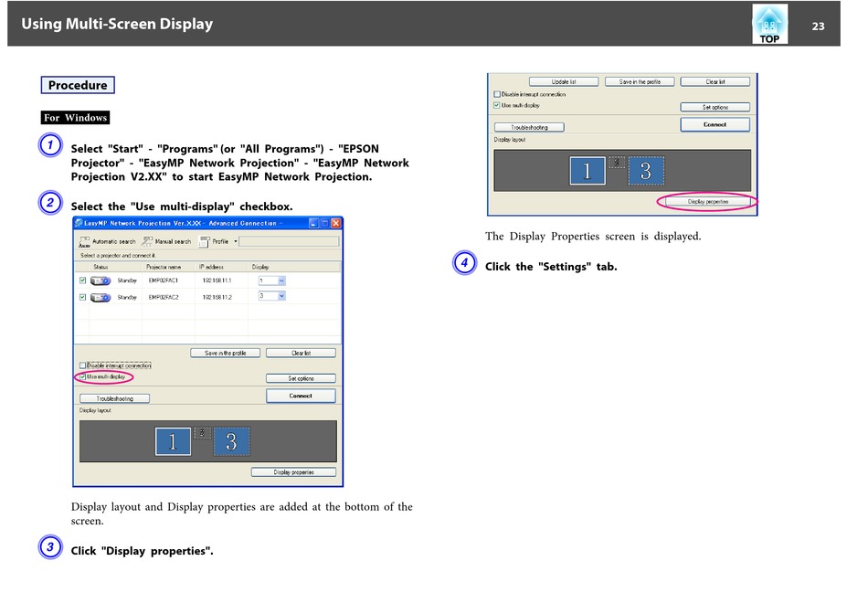Open Troubleshooting in the cropped dialog above step 4
The image size is (868, 603).
point(529,127)
